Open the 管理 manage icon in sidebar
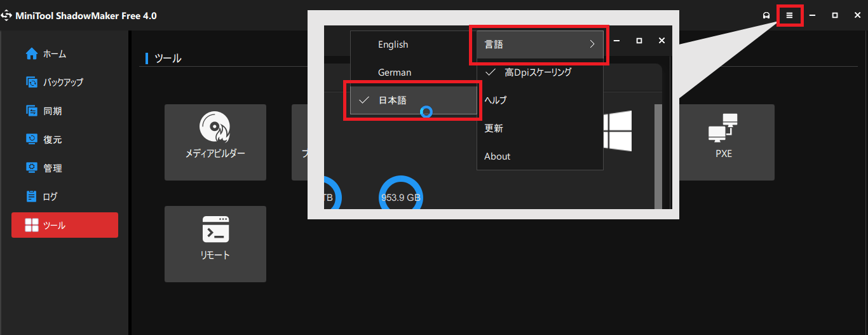The height and width of the screenshot is (335, 868). click(32, 168)
